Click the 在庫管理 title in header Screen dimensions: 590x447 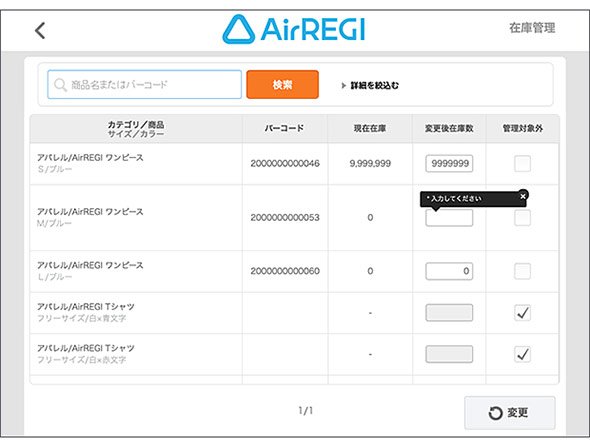pyautogui.click(x=532, y=28)
